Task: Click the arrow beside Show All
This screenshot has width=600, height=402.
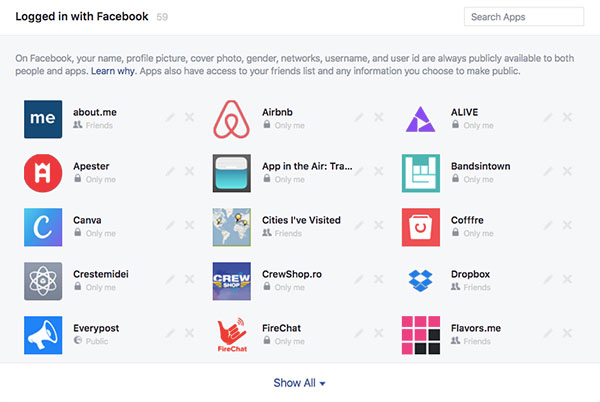Action: (x=322, y=384)
